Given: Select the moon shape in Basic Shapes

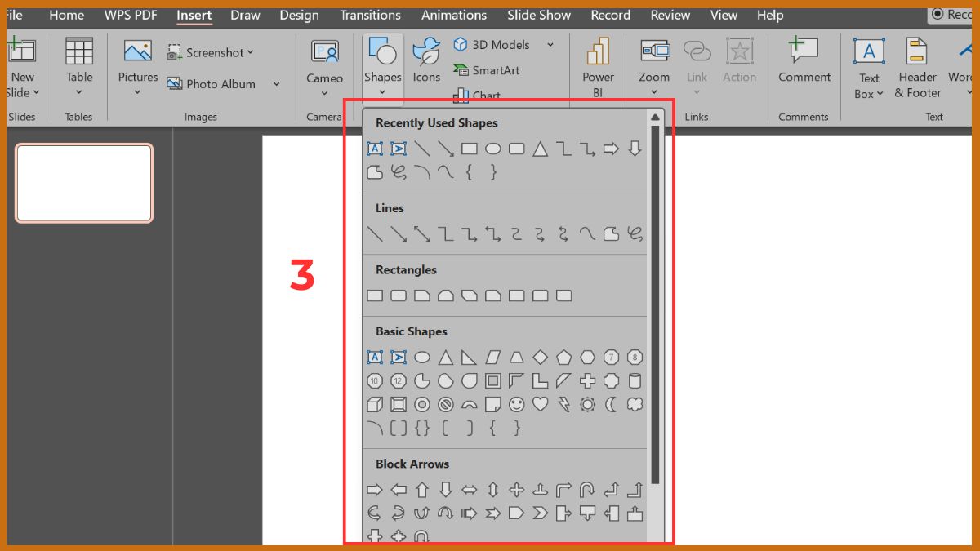Looking at the screenshot, I should coord(611,404).
